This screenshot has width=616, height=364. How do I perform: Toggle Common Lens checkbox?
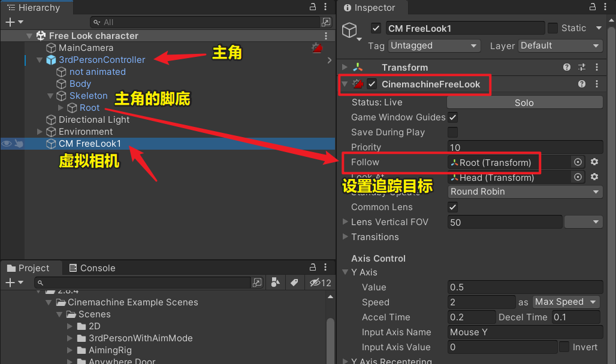point(452,207)
